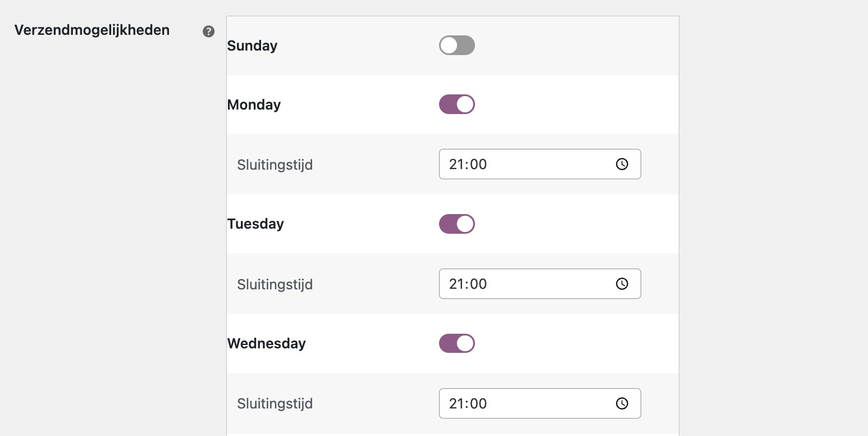The height and width of the screenshot is (436, 868).
Task: Turn off the Tuesday toggle
Action: 456,224
